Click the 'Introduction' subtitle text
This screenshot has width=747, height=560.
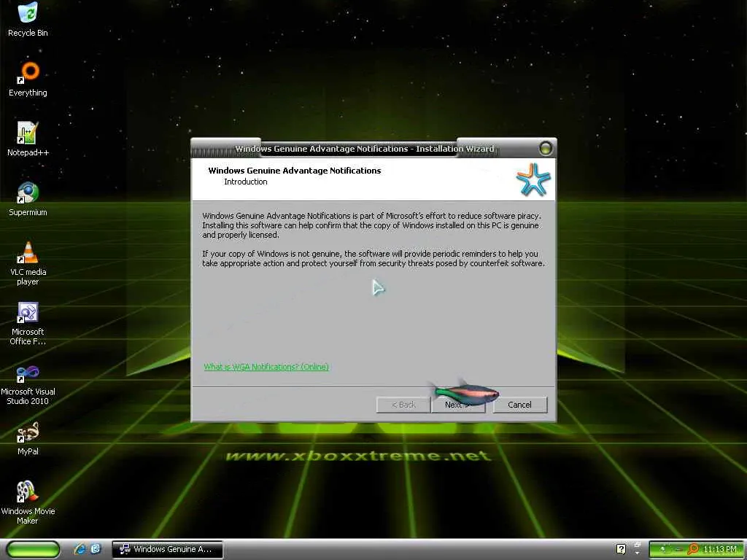pos(246,182)
